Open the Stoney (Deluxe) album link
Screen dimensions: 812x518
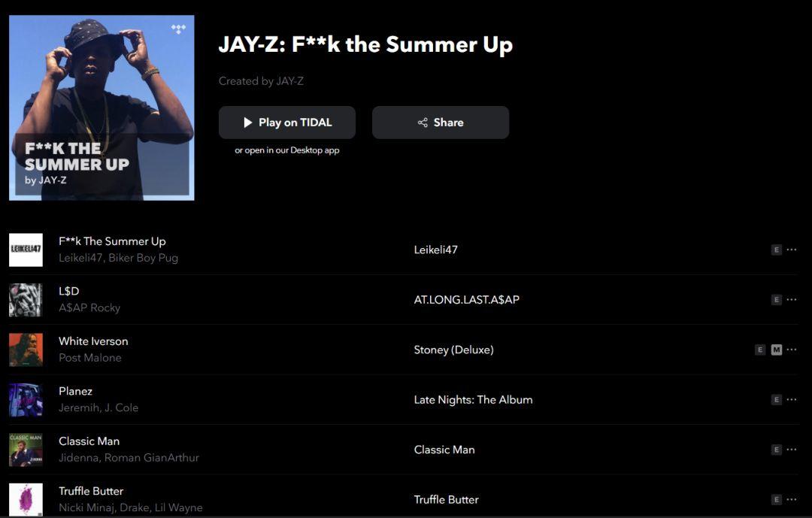coord(453,350)
